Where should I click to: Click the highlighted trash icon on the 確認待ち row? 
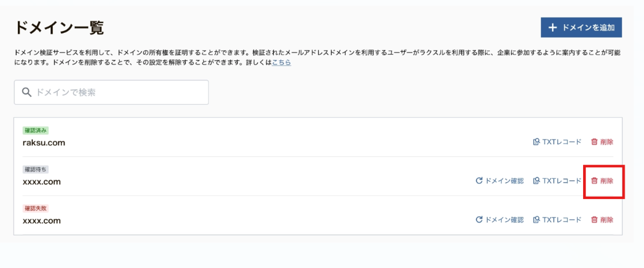click(594, 181)
